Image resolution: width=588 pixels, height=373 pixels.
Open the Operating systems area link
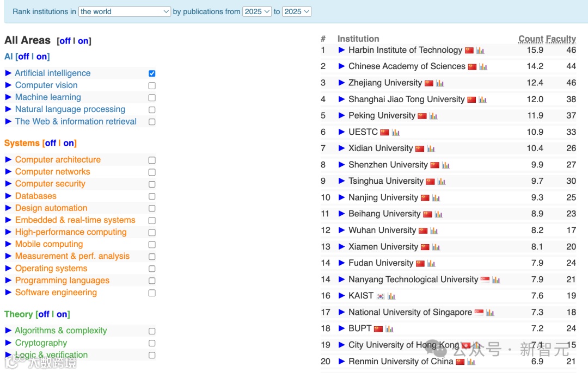pyautogui.click(x=51, y=268)
